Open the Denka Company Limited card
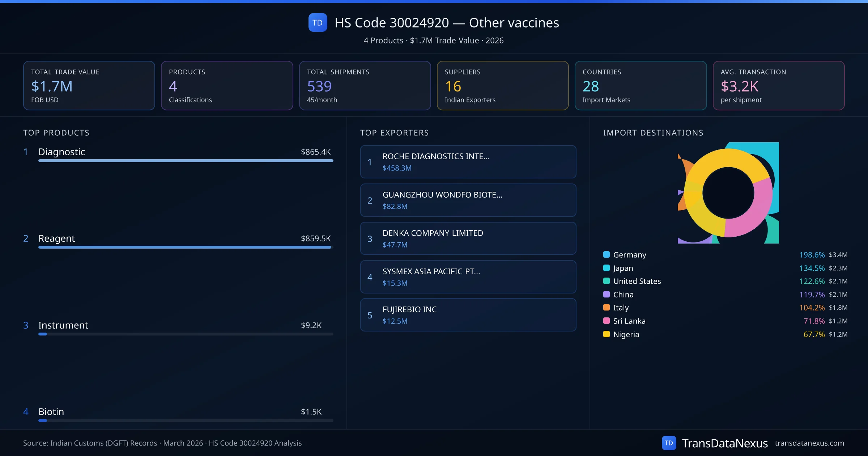The height and width of the screenshot is (456, 868). click(468, 238)
